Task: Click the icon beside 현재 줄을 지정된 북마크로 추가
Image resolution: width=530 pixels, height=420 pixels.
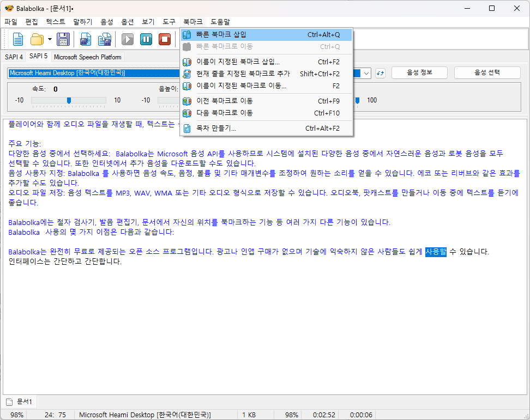Action: (x=187, y=74)
